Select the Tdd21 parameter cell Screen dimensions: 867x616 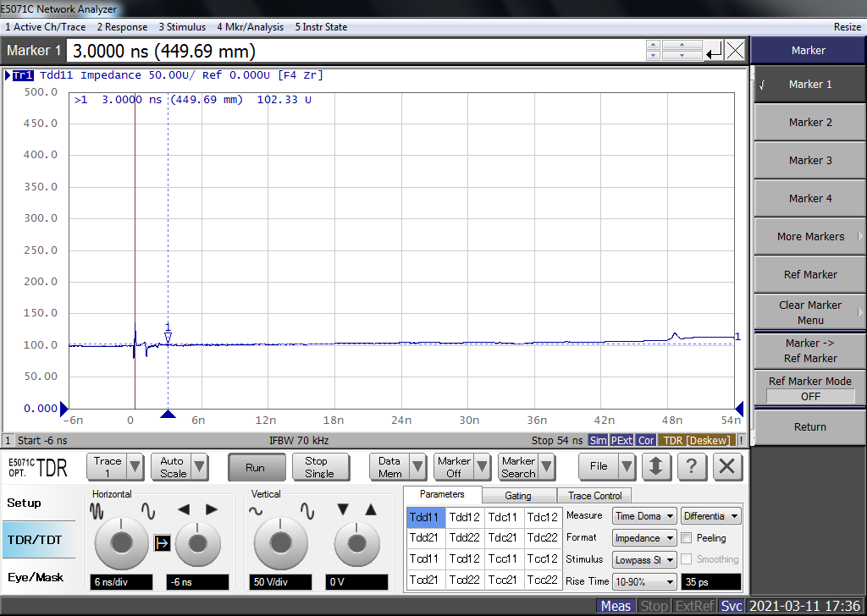click(x=424, y=537)
